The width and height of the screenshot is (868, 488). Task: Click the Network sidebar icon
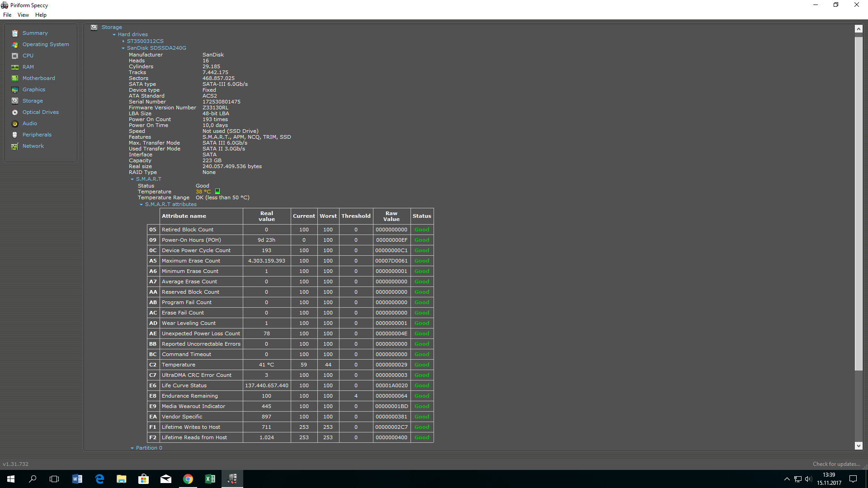click(15, 146)
